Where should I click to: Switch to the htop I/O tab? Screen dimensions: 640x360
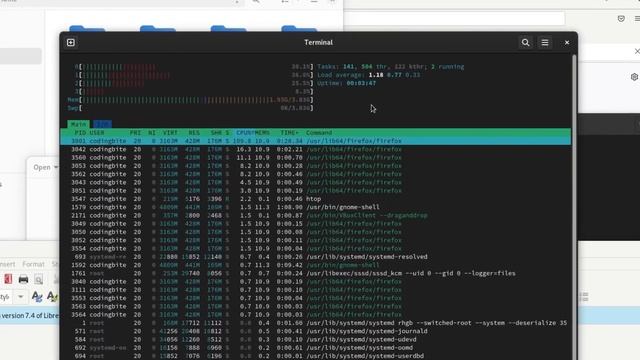[x=102, y=124]
